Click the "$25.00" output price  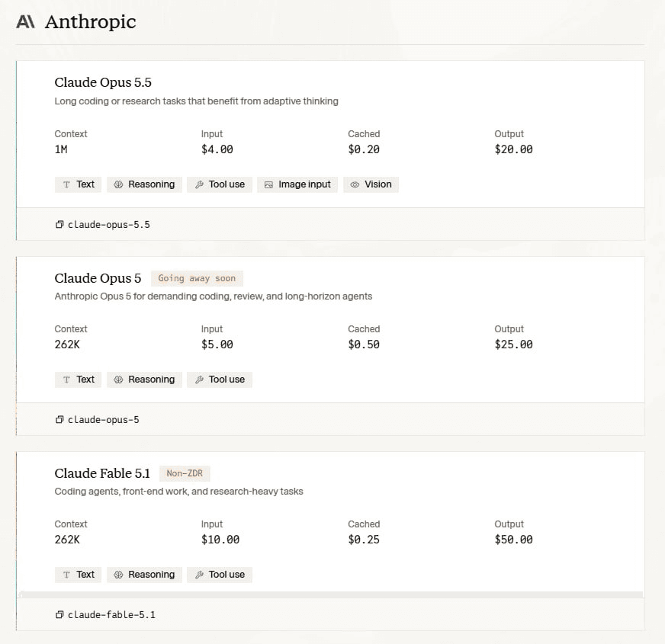click(x=513, y=344)
